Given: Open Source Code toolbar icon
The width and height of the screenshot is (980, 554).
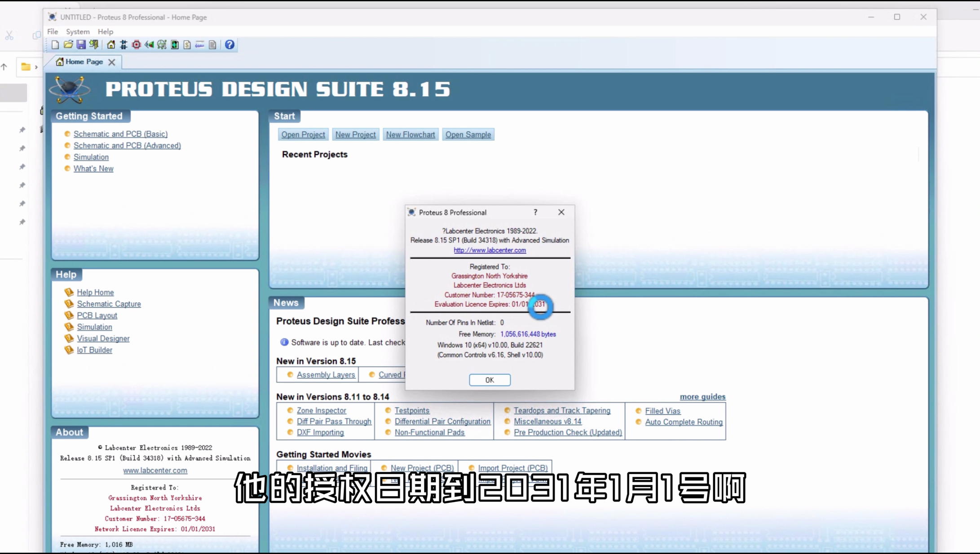Looking at the screenshot, I should pos(200,45).
